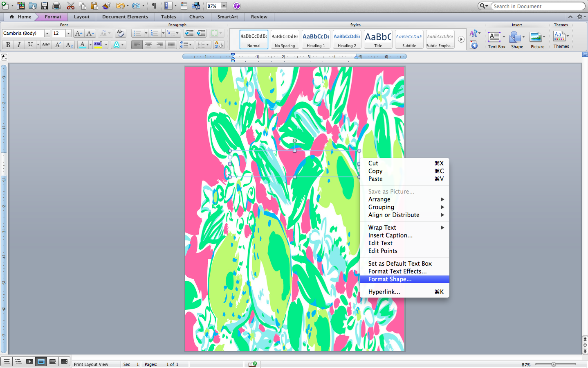Apply the Subtitle style
This screenshot has height=368, width=588.
409,39
